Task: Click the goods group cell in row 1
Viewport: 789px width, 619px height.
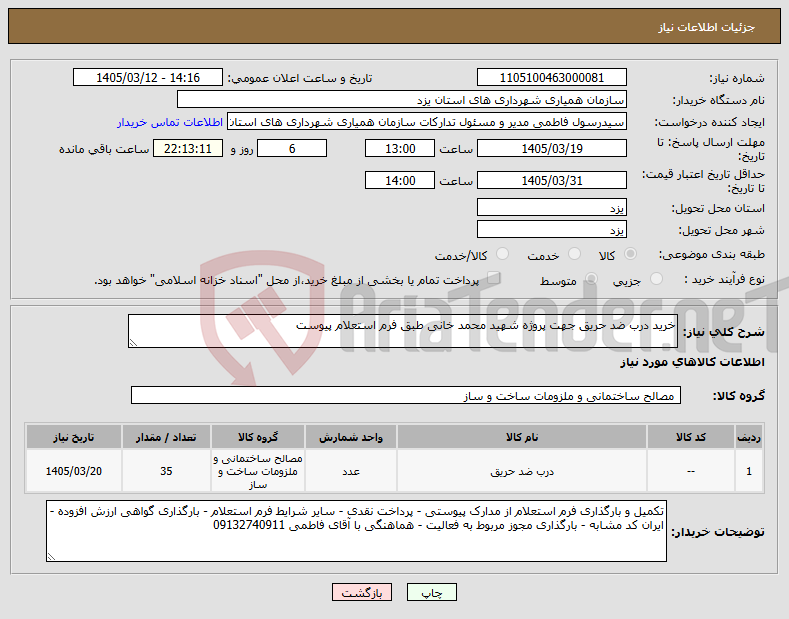Action: click(258, 471)
